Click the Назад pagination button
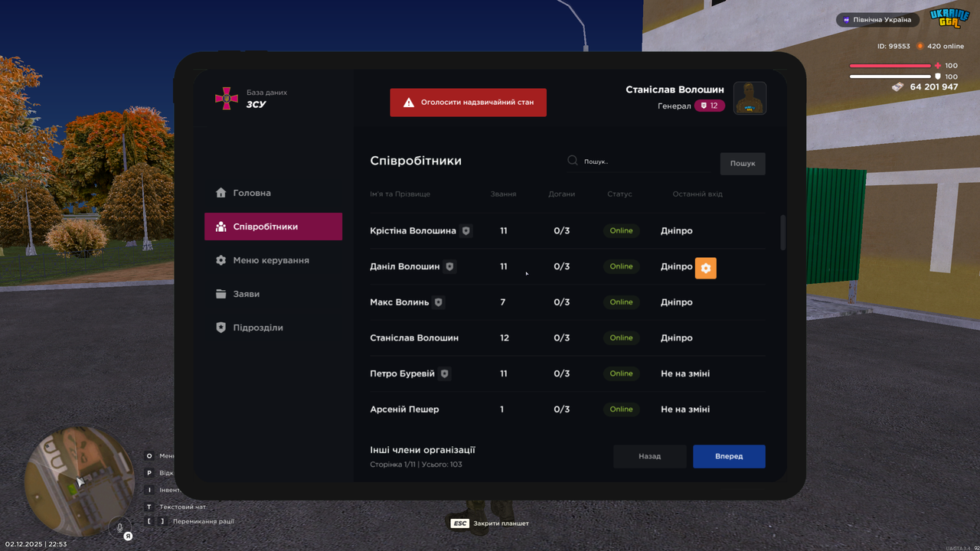Viewport: 980px width, 551px height. 650,456
